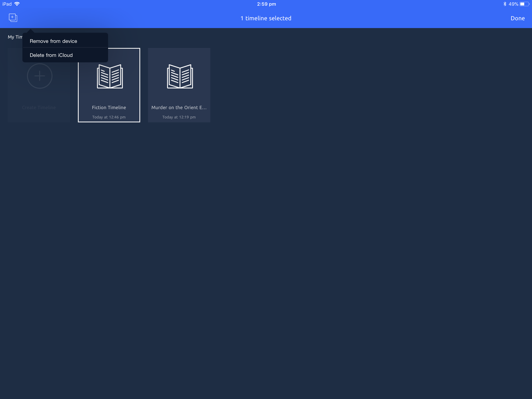
Task: Tap the battery indicator icon
Action: click(524, 4)
